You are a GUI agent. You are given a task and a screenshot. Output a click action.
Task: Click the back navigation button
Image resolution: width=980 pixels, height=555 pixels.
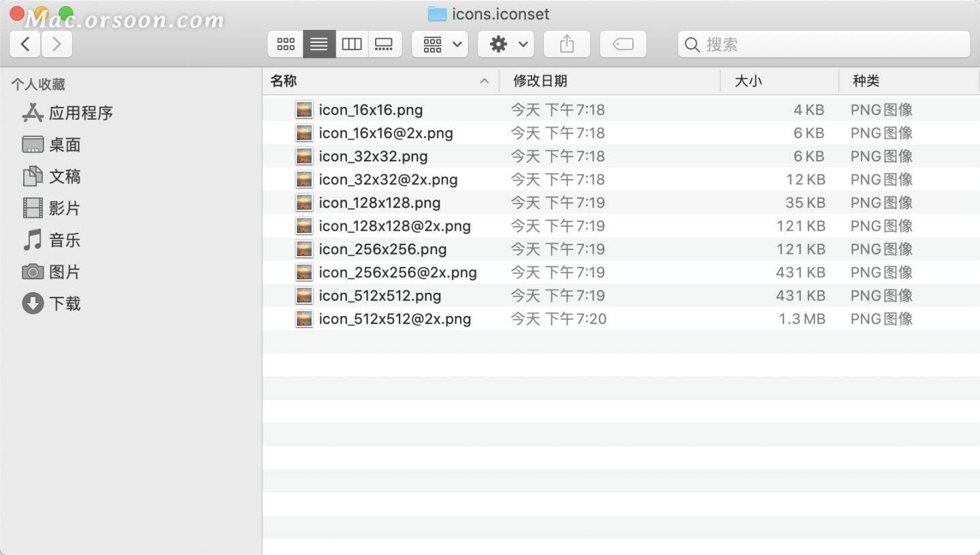tap(24, 44)
